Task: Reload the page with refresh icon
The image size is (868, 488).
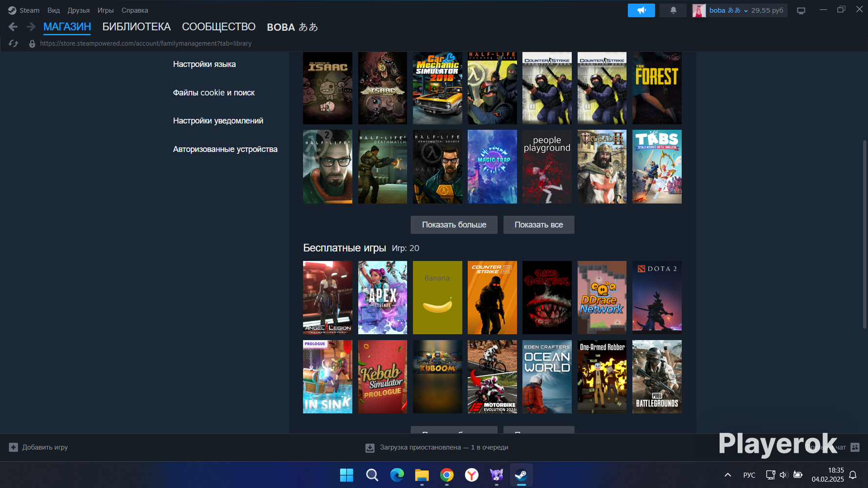Action: (13, 43)
